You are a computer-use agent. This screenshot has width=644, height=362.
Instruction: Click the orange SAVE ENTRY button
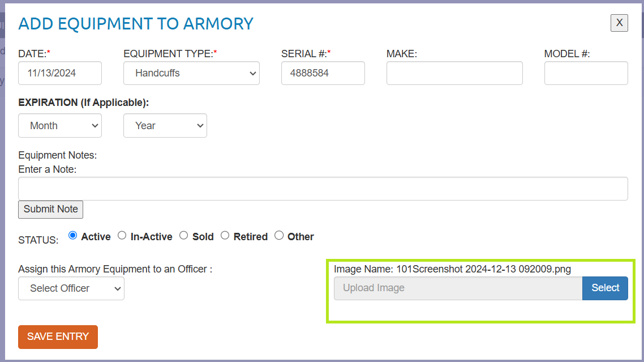58,337
